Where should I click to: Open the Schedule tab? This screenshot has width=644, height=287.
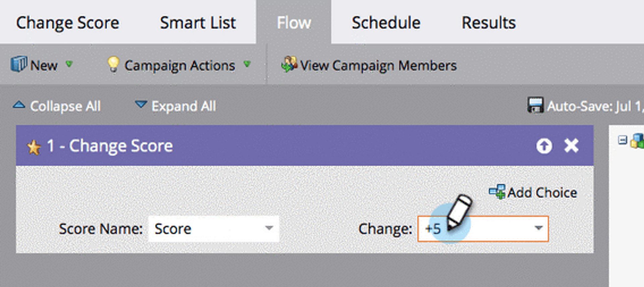coord(386,23)
